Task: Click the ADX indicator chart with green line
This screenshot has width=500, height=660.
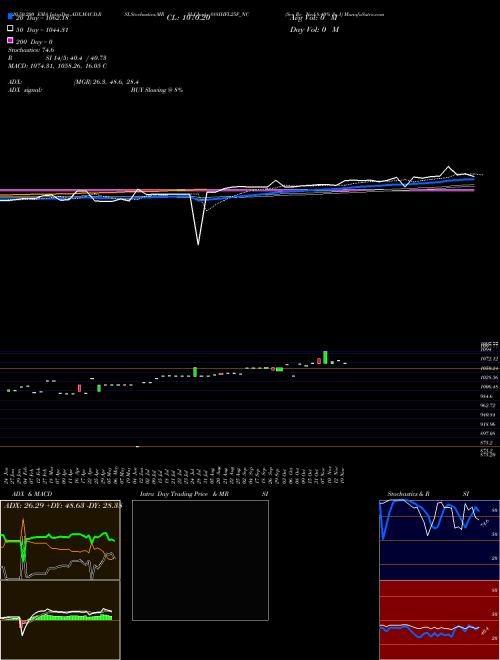Action: click(x=60, y=540)
